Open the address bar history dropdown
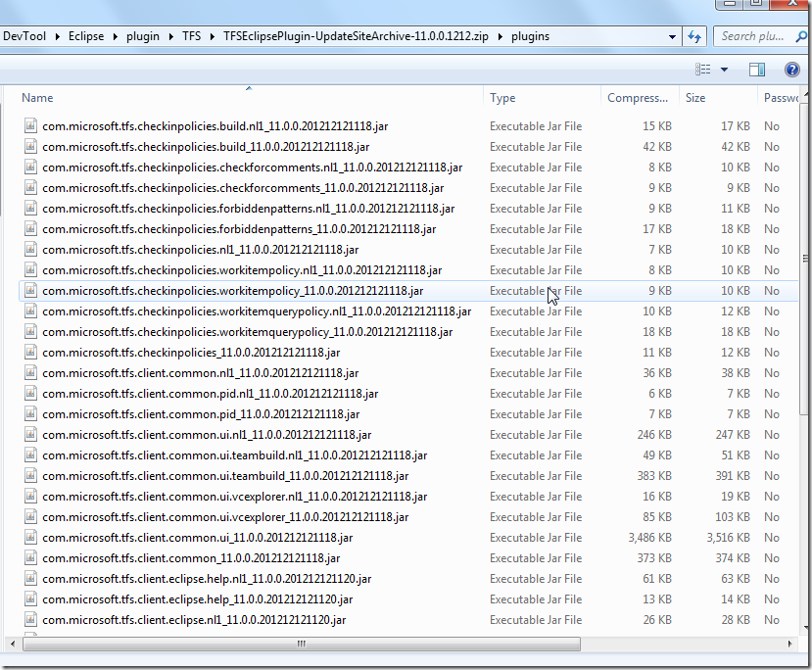The width and height of the screenshot is (812, 670). click(x=672, y=37)
